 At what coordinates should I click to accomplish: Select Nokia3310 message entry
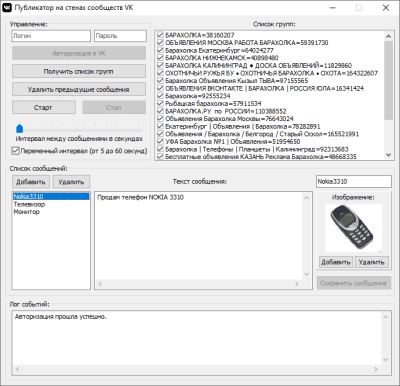coord(51,196)
